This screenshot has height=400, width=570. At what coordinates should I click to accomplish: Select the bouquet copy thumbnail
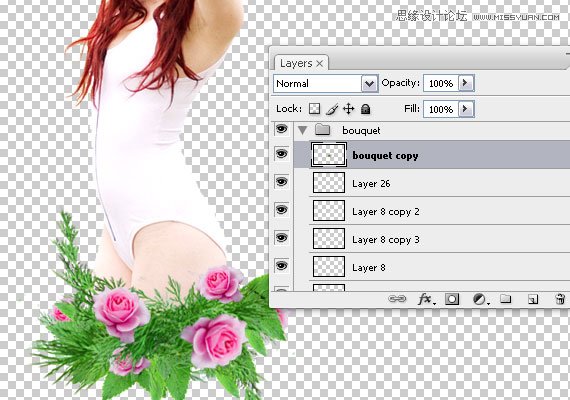(x=329, y=155)
